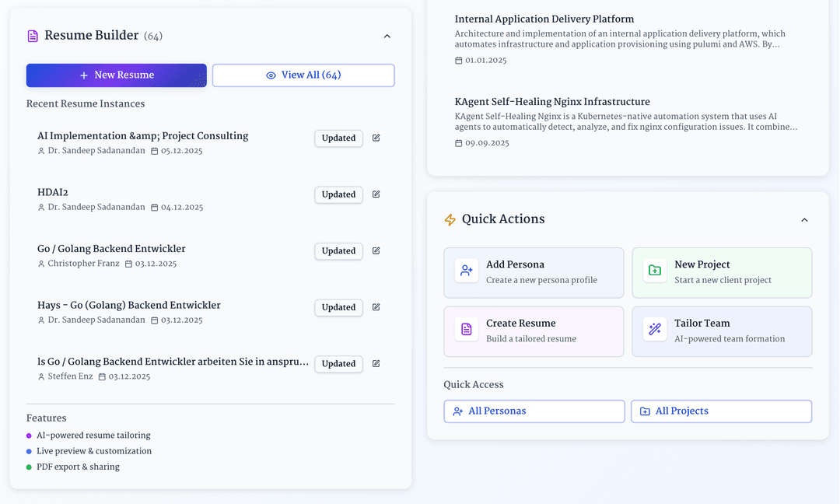Click Updated badge on HDAI2 resume

point(338,194)
